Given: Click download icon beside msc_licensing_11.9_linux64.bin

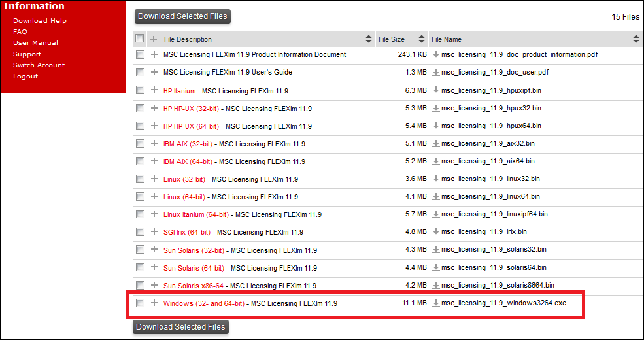Looking at the screenshot, I should (x=436, y=196).
